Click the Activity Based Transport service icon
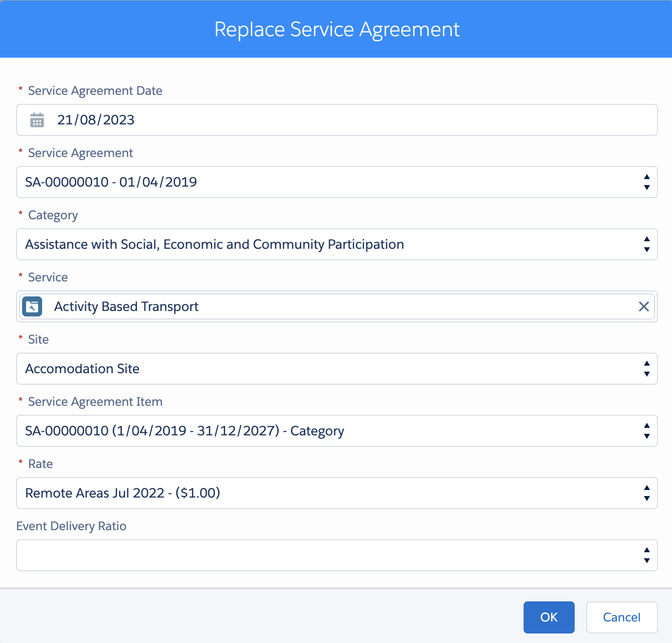This screenshot has height=643, width=672. [x=32, y=306]
